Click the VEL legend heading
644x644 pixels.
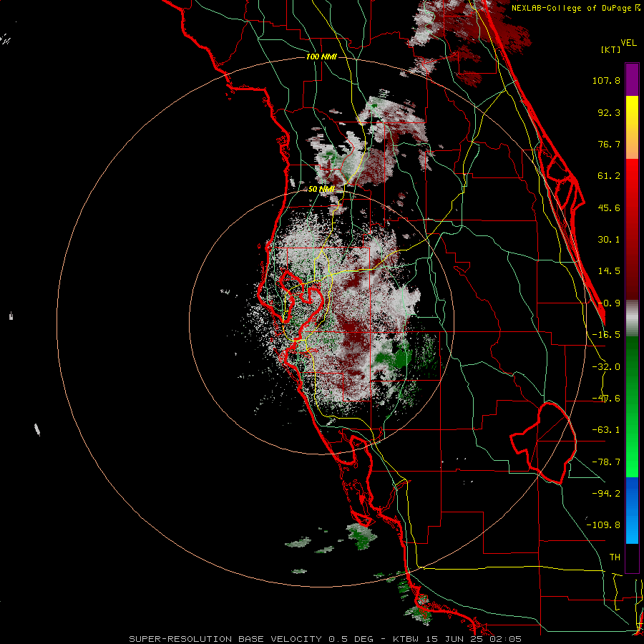628,43
